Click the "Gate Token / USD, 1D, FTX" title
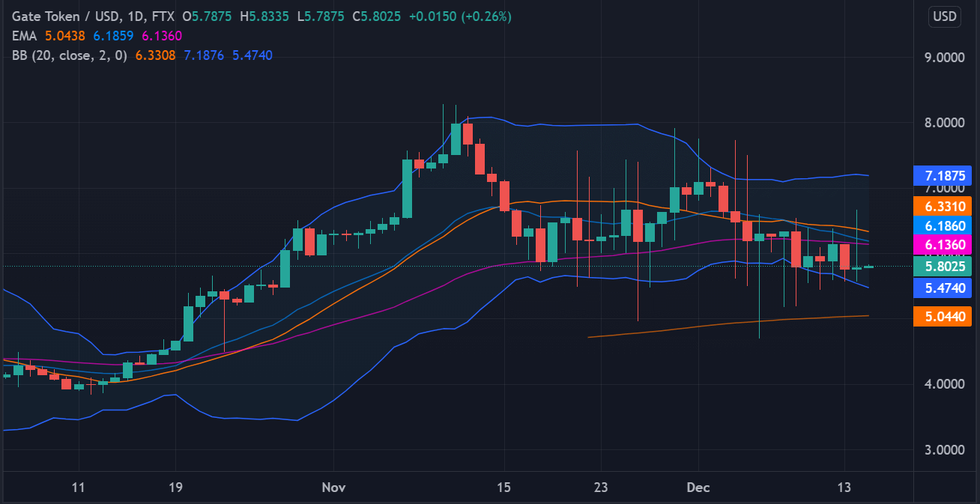The image size is (980, 504). 92,16
